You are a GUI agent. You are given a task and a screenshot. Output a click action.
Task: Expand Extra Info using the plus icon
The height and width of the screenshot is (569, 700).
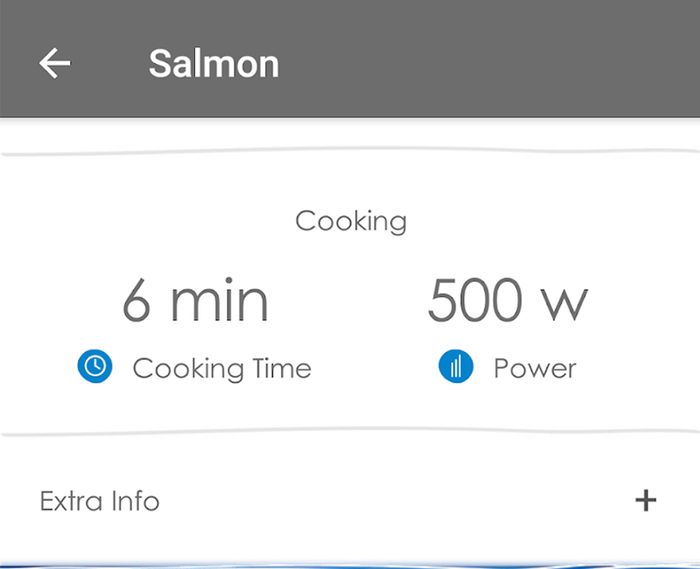(646, 500)
